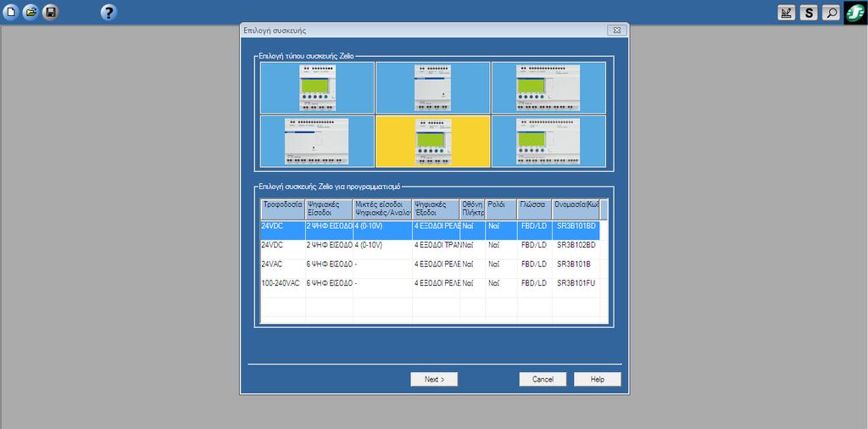Open a project with the folder icon
This screenshot has height=429, width=868.
pos(31,12)
